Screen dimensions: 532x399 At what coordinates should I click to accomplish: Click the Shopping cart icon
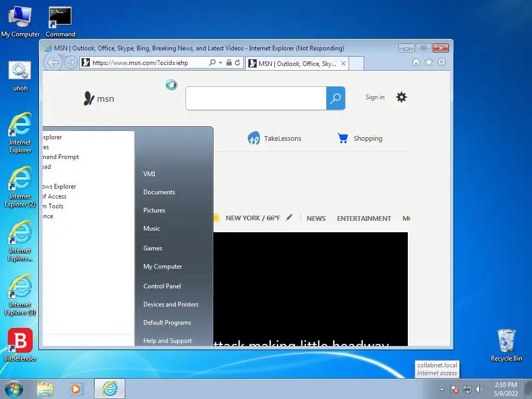343,138
